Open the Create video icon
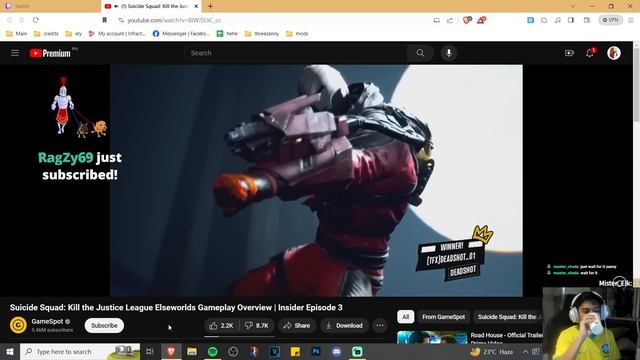This screenshot has width=640, height=360. click(x=569, y=53)
